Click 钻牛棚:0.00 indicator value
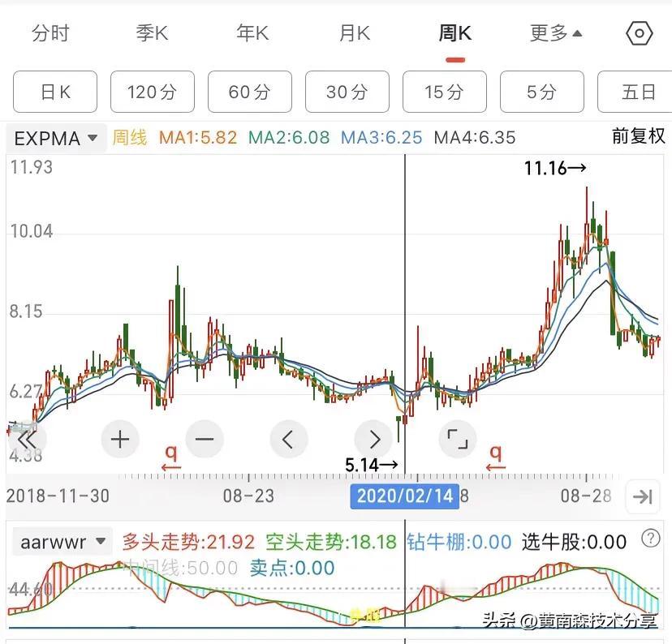Viewport: 672px width, 644px height. (x=459, y=542)
